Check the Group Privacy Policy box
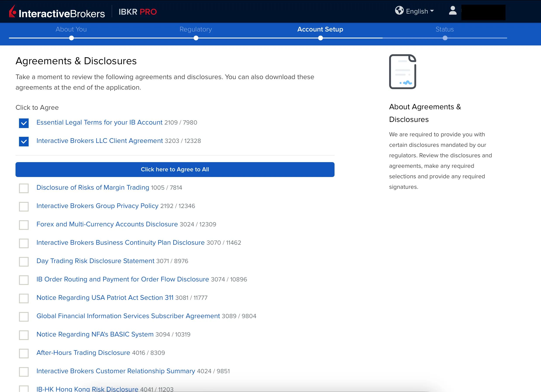The image size is (541, 392). [24, 207]
